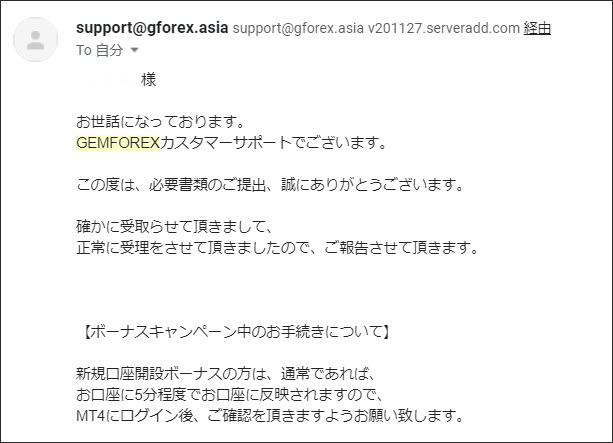Image resolution: width=613 pixels, height=443 pixels.
Task: Click the blanked-out name before 様
Action: [x=107, y=80]
